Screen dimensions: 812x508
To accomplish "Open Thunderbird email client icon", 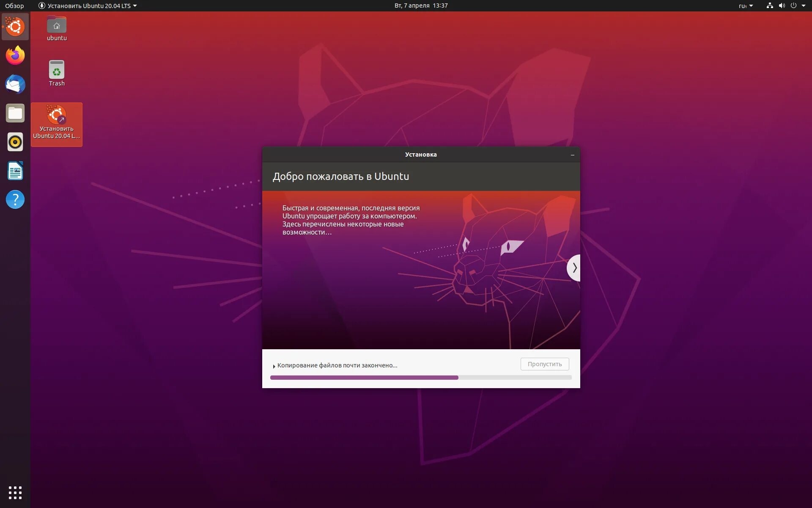I will click(15, 84).
